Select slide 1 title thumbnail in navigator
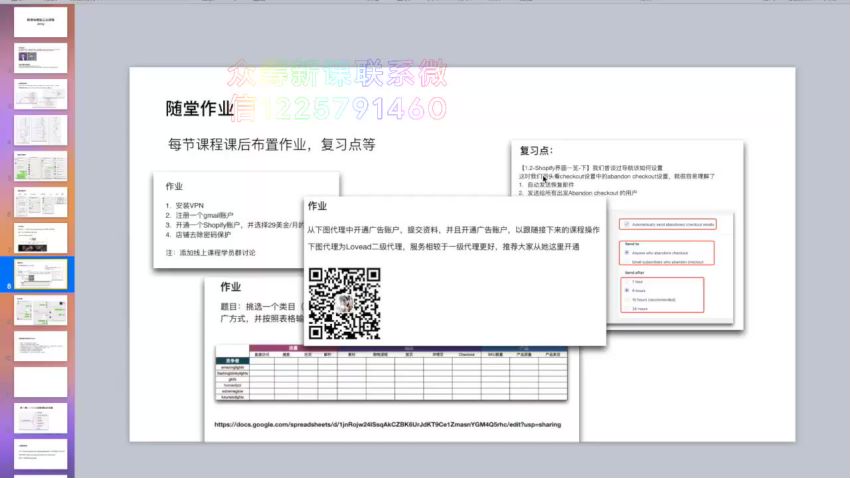850x478 pixels. point(40,22)
